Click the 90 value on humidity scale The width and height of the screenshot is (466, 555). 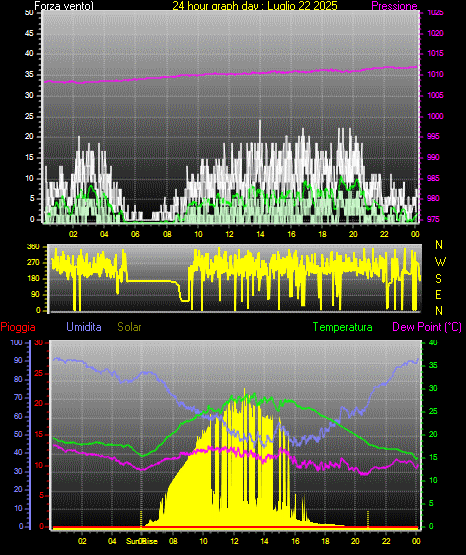(x=18, y=360)
